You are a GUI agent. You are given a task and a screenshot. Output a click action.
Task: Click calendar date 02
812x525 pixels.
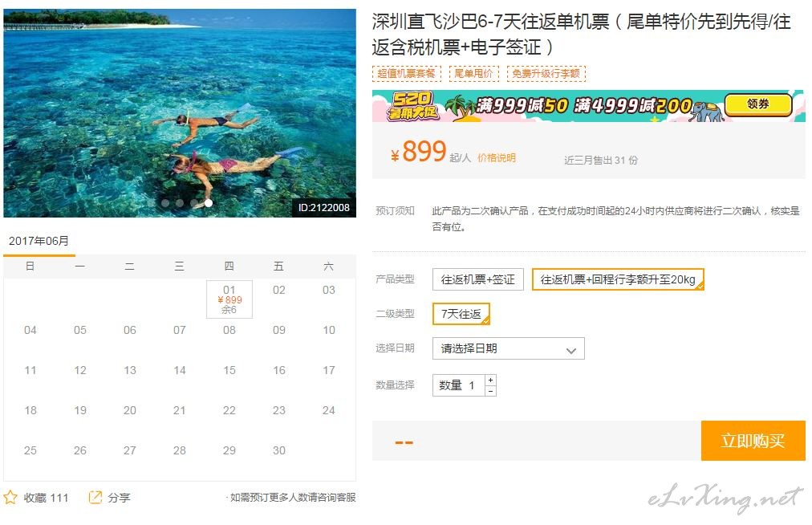click(279, 291)
